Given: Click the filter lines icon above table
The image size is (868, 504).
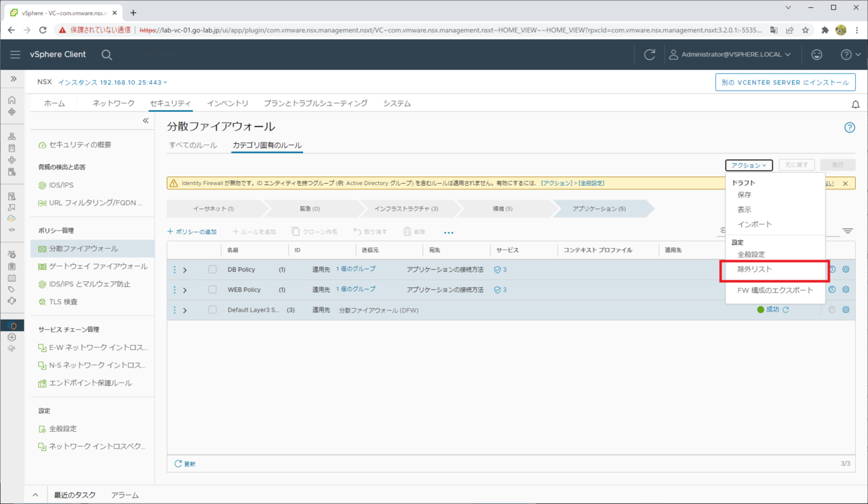Looking at the screenshot, I should (x=848, y=231).
